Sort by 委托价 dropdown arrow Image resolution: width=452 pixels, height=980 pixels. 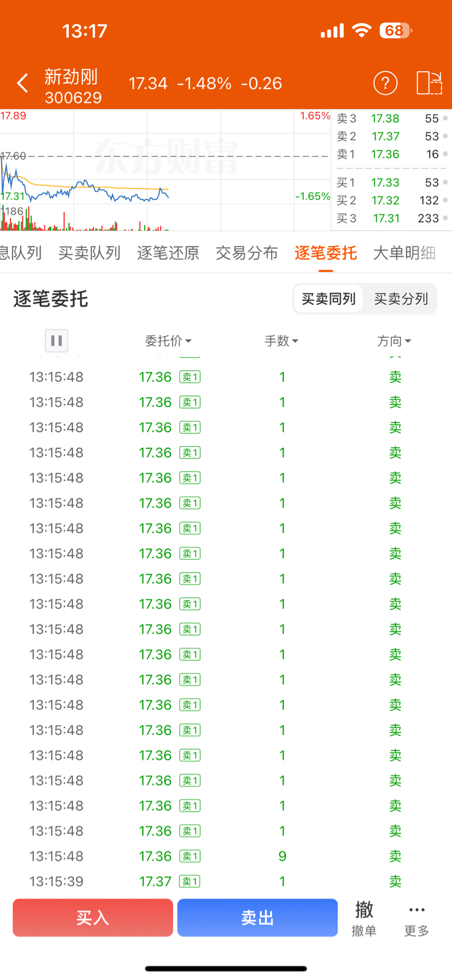(x=188, y=341)
